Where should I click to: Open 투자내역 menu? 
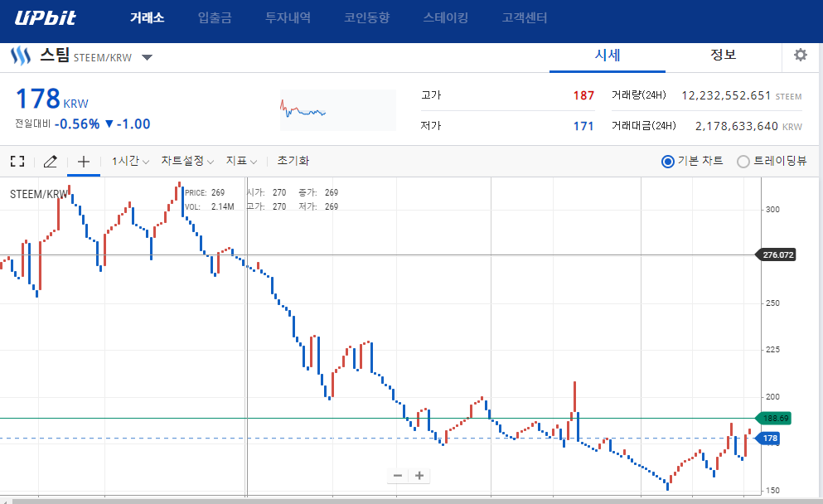pyautogui.click(x=288, y=18)
